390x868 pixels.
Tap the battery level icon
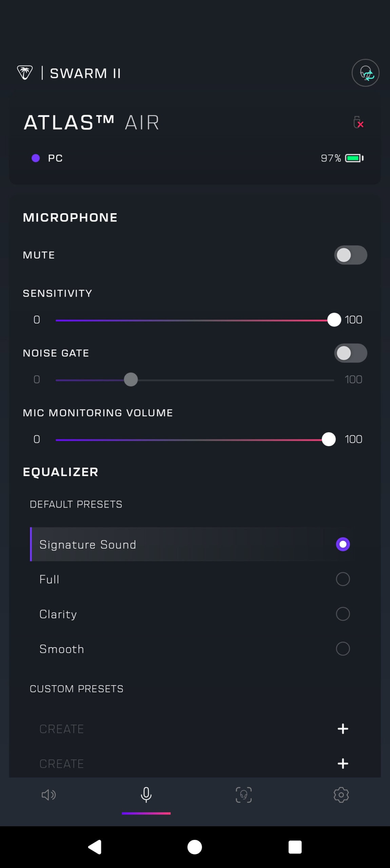pyautogui.click(x=354, y=158)
